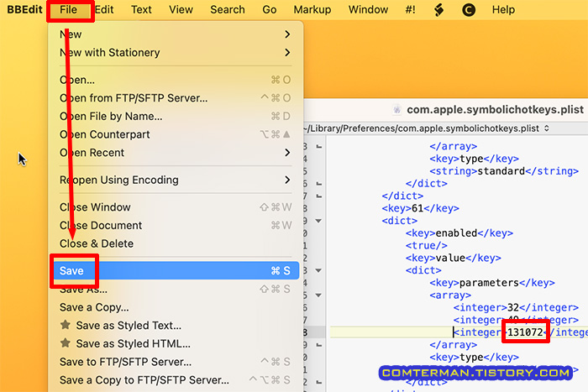Open the Window menu
The height and width of the screenshot is (392, 588).
point(368,10)
